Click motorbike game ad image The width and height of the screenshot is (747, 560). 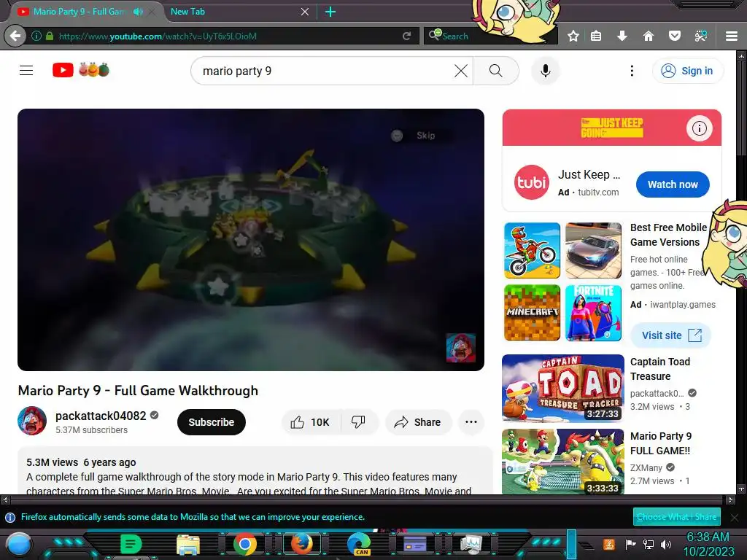point(532,250)
